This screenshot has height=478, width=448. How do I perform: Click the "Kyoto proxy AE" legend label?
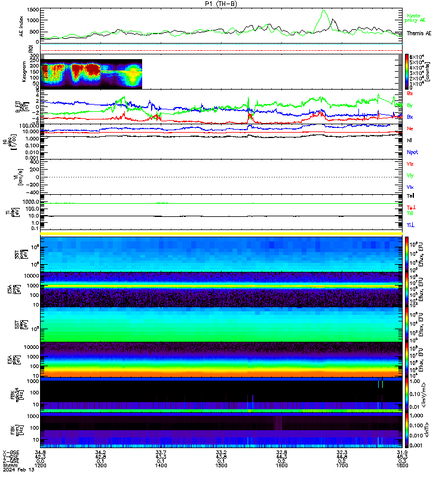[x=415, y=18]
